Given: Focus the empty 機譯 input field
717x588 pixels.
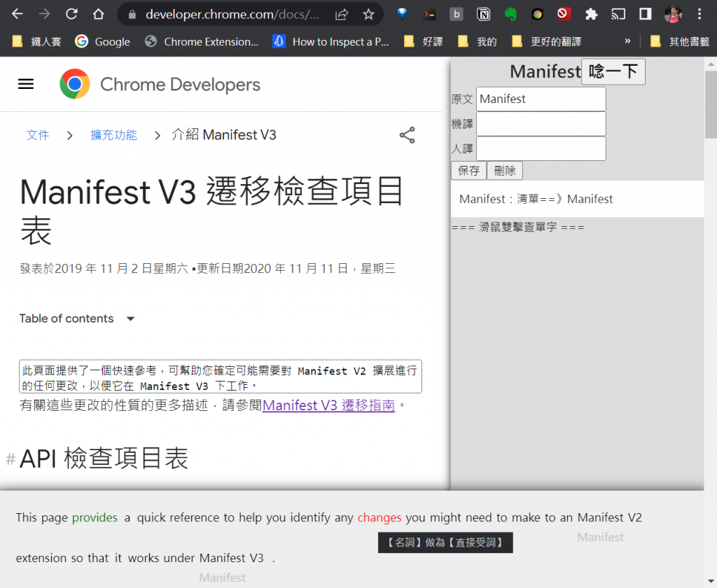Looking at the screenshot, I should [541, 124].
